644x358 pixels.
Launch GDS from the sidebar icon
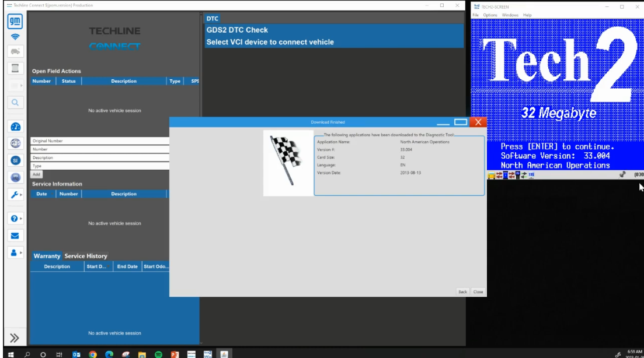[x=15, y=143]
